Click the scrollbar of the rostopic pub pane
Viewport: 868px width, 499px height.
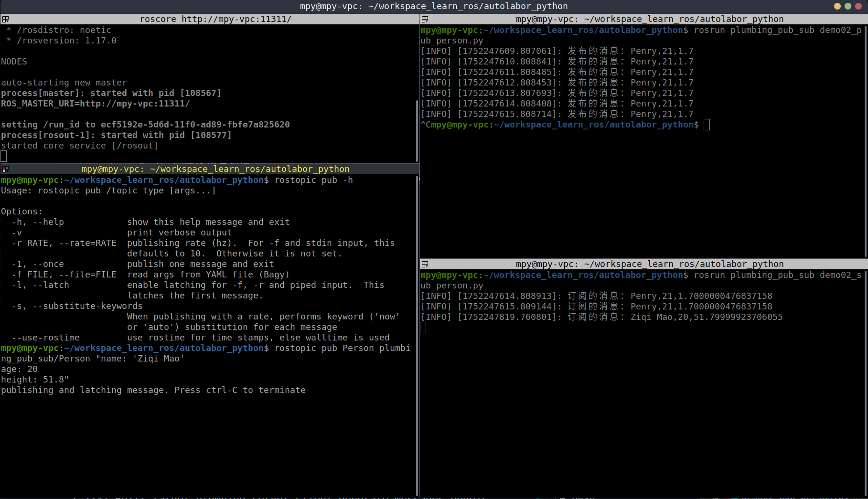pyautogui.click(x=417, y=334)
